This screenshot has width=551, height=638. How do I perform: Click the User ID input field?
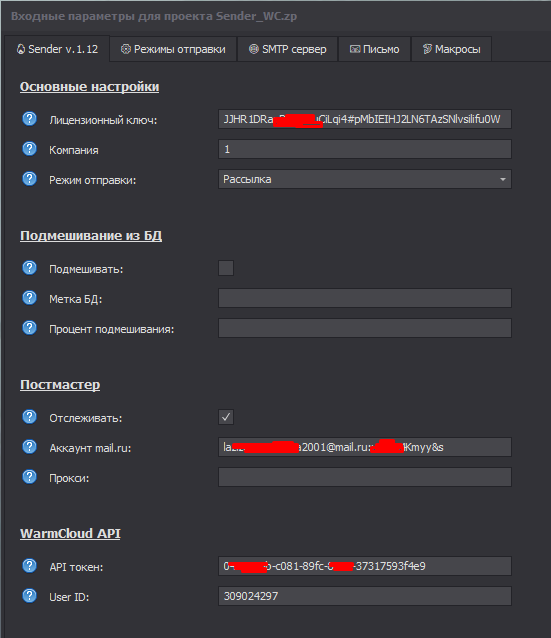pos(365,596)
